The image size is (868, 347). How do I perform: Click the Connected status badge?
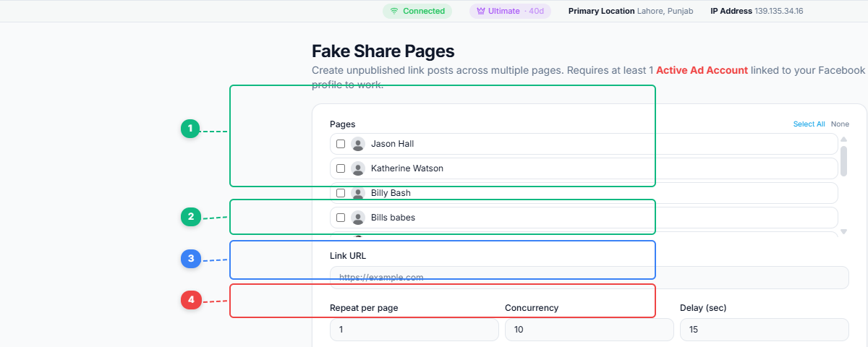(417, 12)
